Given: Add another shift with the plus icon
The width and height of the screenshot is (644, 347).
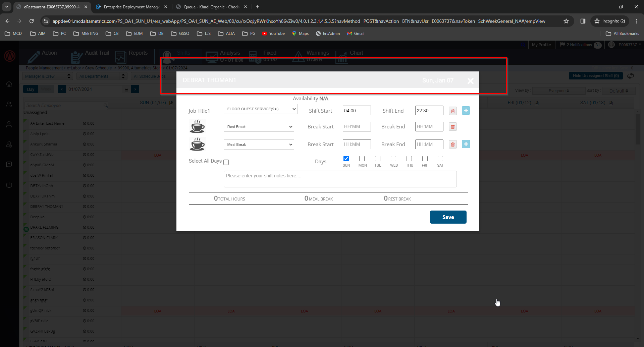Looking at the screenshot, I should (466, 111).
